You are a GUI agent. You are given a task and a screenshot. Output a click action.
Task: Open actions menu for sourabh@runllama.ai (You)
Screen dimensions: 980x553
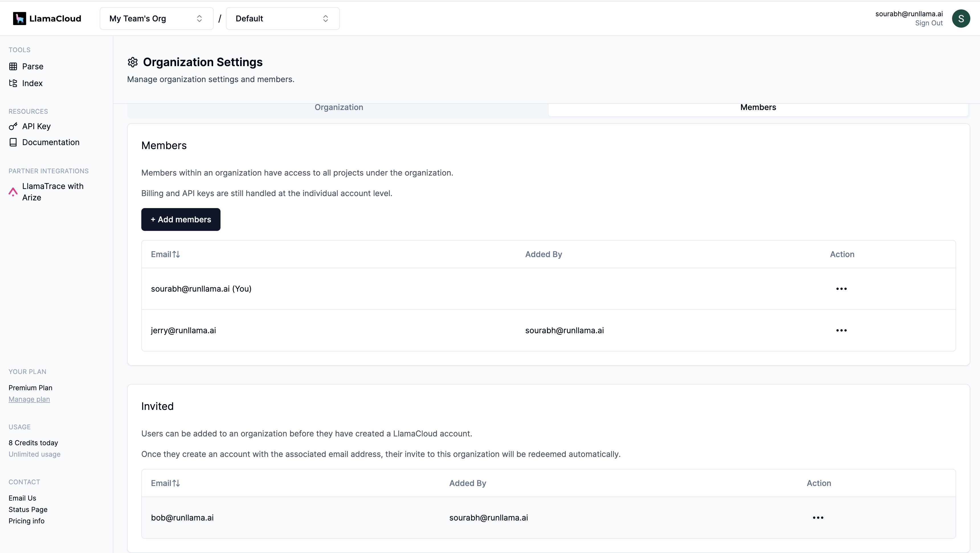pyautogui.click(x=841, y=289)
